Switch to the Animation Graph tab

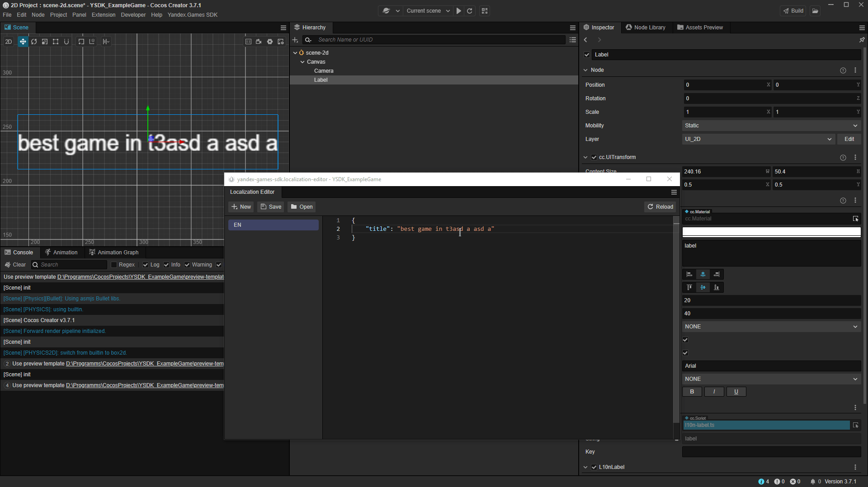pyautogui.click(x=113, y=253)
